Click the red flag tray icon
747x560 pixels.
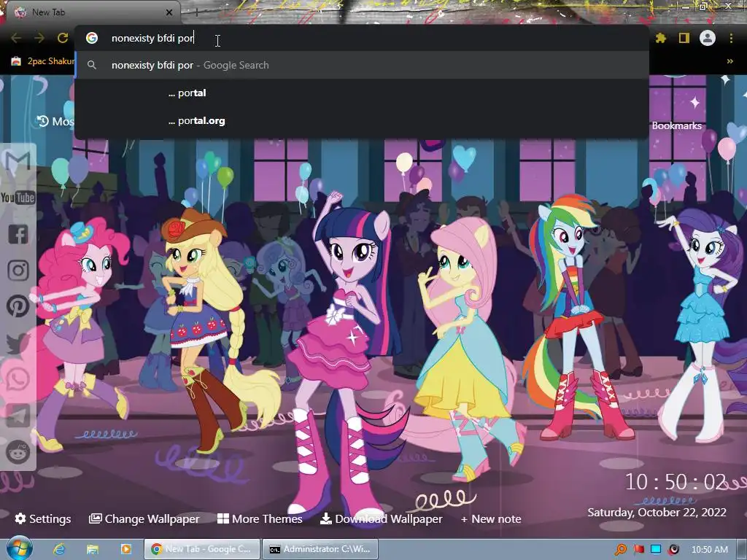pos(639,550)
